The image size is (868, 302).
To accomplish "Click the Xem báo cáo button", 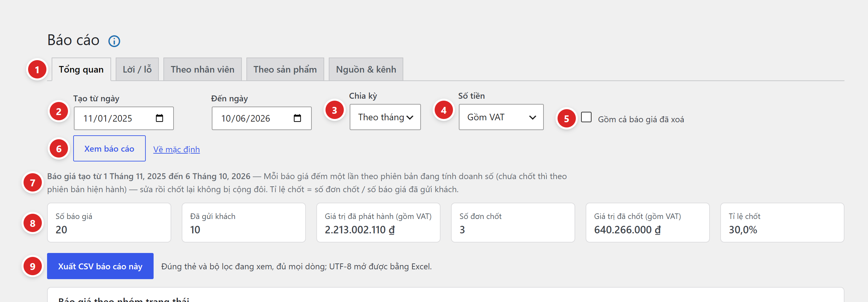I will coord(109,149).
